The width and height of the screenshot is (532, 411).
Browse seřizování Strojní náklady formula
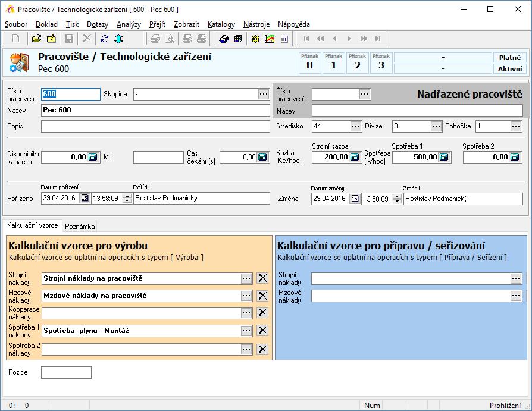pos(516,278)
